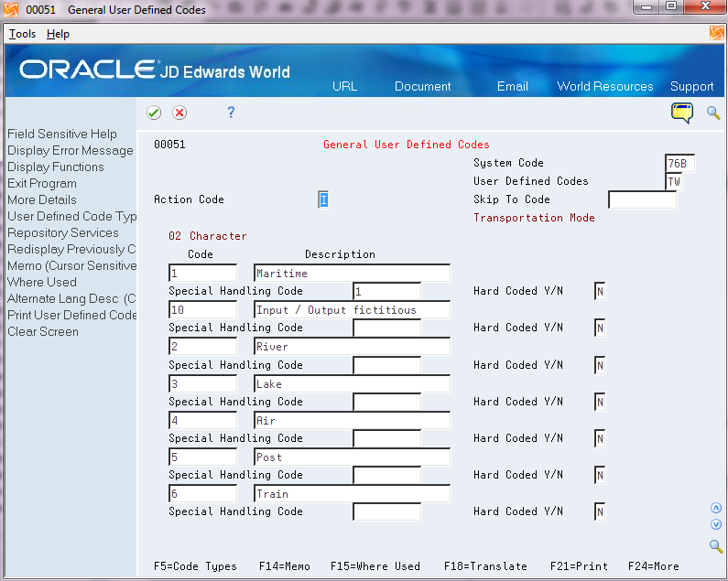The image size is (728, 581).
Task: Click the code field containing 10
Action: tap(203, 310)
